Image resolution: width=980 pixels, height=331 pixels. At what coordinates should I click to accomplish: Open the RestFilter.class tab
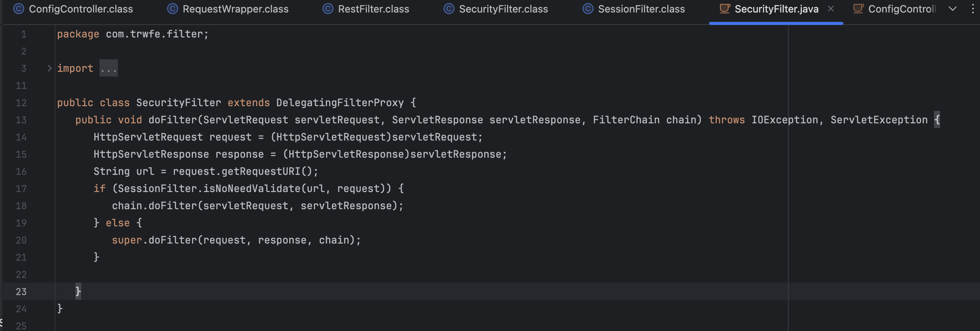pos(373,9)
